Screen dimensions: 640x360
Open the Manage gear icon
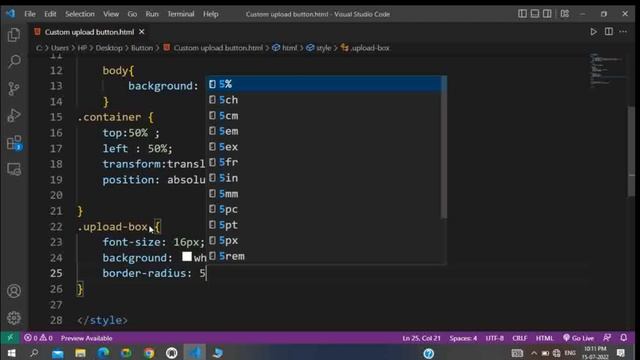[x=14, y=317]
